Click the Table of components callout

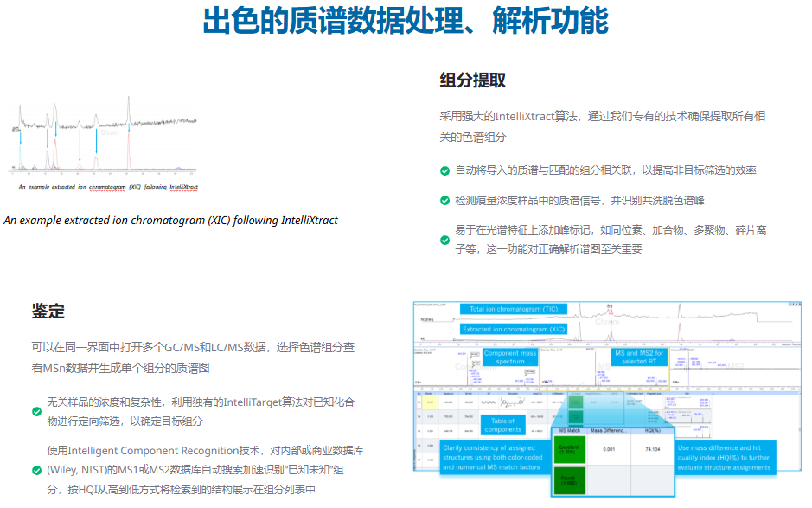tap(502, 425)
